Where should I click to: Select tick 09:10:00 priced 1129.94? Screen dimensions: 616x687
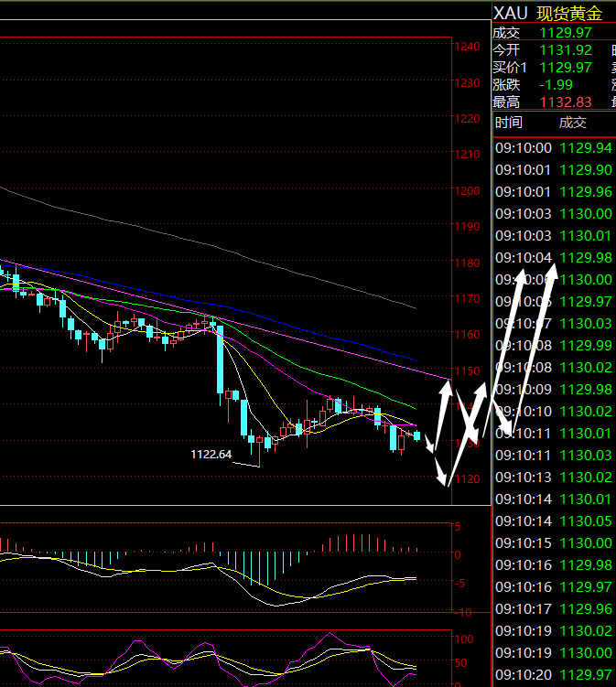click(554, 148)
